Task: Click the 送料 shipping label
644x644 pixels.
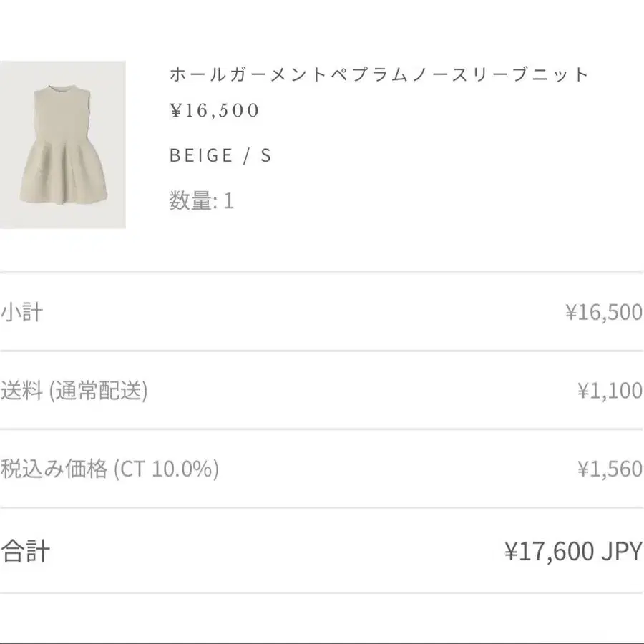Action: pyautogui.click(x=21, y=391)
